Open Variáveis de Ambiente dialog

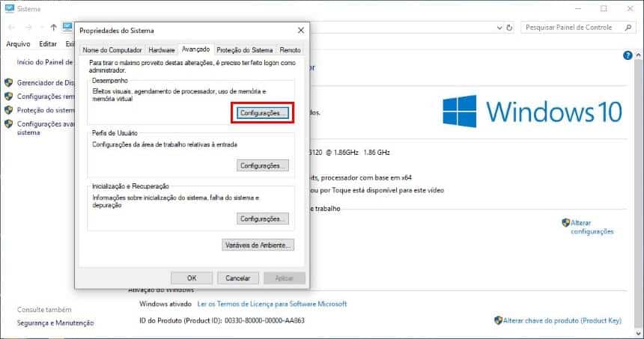pos(258,245)
